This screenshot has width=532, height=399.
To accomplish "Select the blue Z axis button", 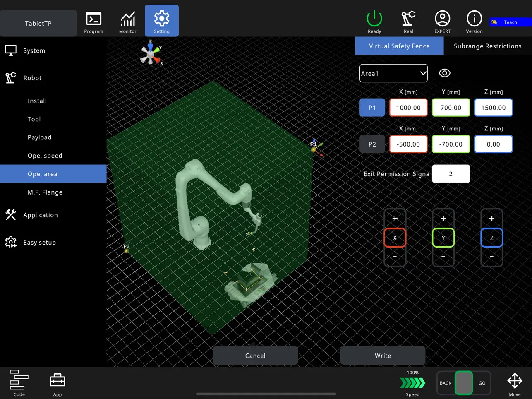I will [x=492, y=238].
